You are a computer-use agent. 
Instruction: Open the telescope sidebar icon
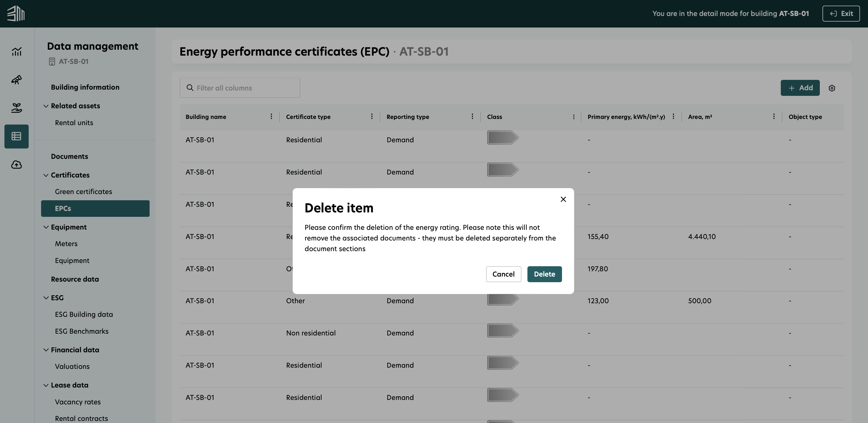click(17, 80)
